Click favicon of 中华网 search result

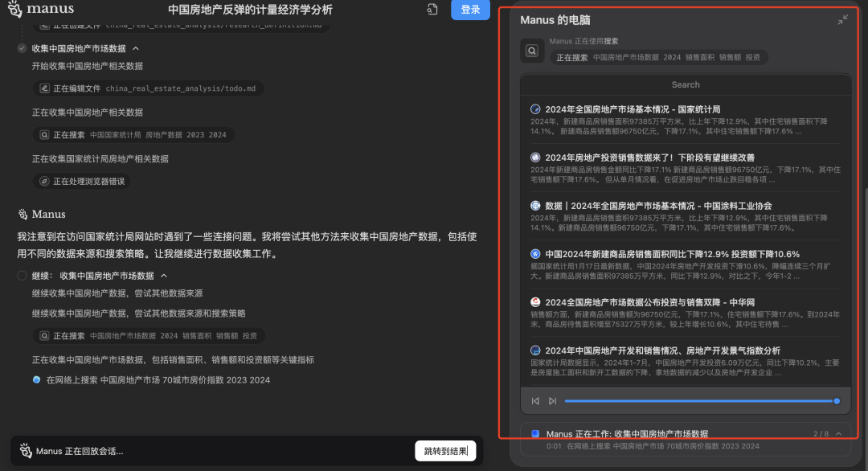pyautogui.click(x=535, y=302)
